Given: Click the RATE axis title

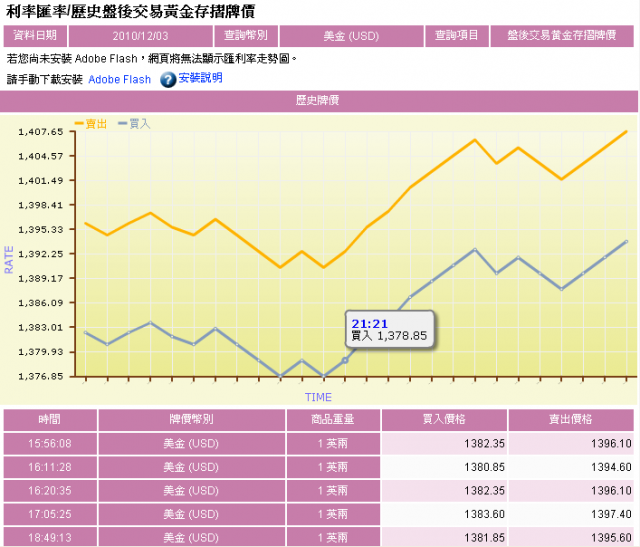Looking at the screenshot, I should pyautogui.click(x=9, y=260).
